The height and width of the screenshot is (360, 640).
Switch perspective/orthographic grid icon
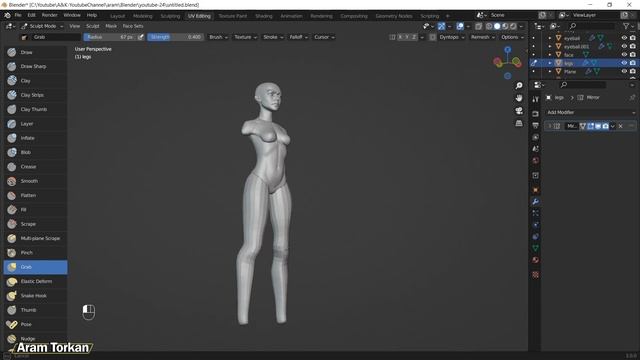click(x=519, y=123)
